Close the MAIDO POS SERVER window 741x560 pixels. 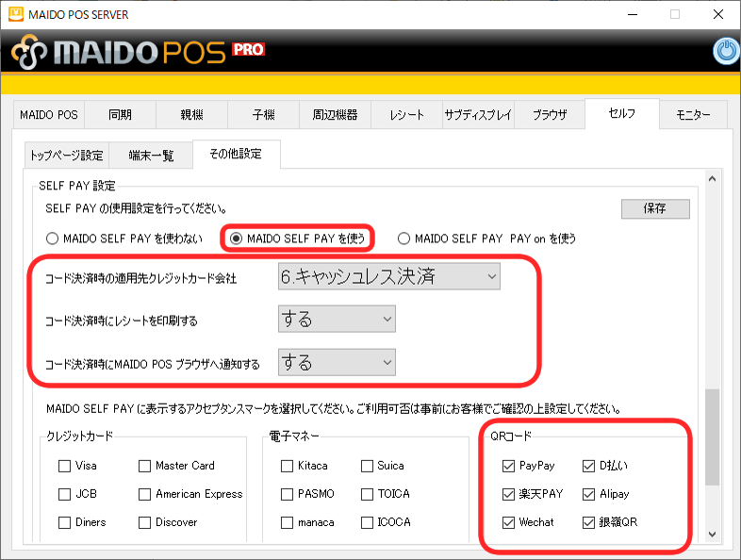718,15
